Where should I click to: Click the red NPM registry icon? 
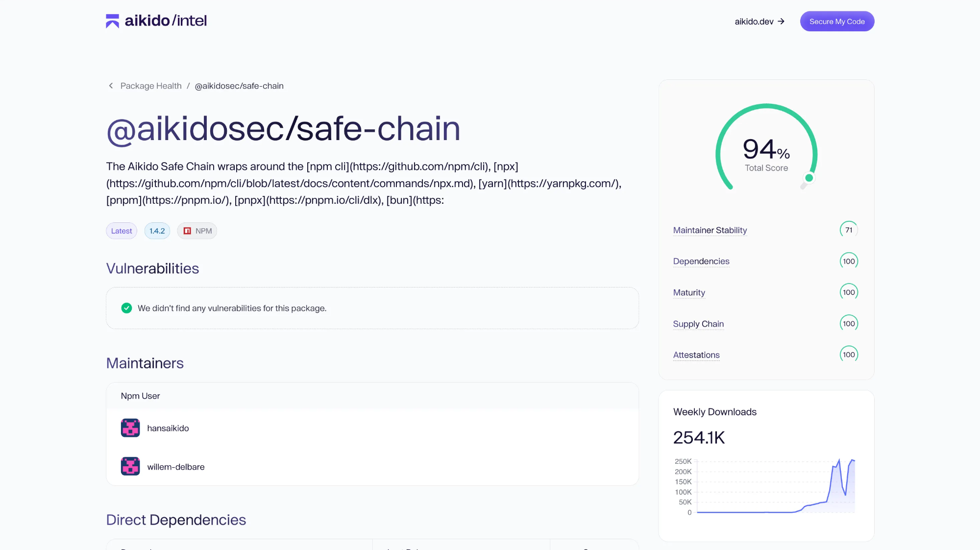pos(187,231)
